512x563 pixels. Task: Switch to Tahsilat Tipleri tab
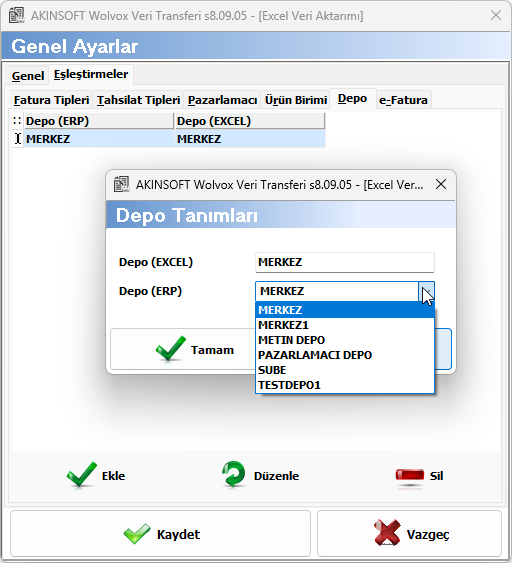138,100
